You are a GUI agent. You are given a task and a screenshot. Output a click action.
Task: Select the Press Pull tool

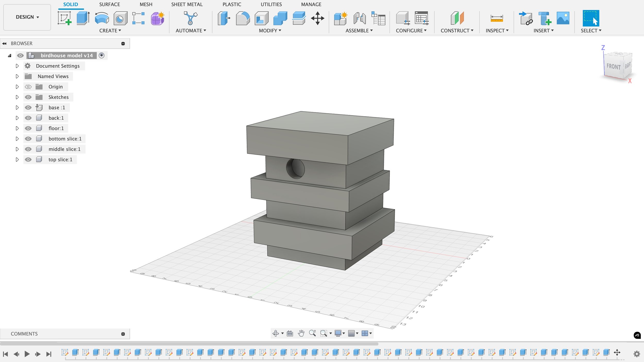coord(224,18)
